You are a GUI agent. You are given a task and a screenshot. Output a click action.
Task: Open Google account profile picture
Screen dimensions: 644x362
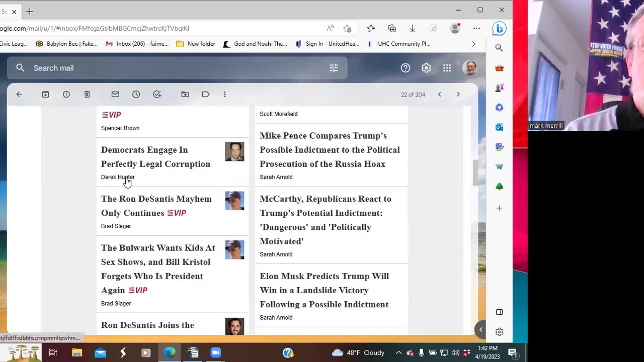pyautogui.click(x=469, y=68)
